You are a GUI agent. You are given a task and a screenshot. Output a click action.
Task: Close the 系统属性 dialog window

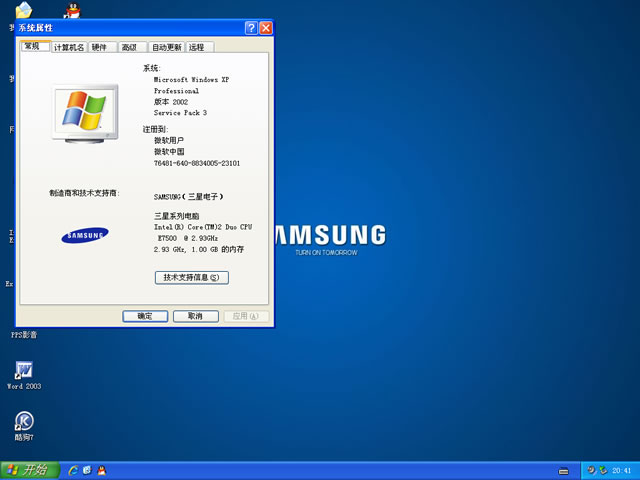click(x=266, y=28)
